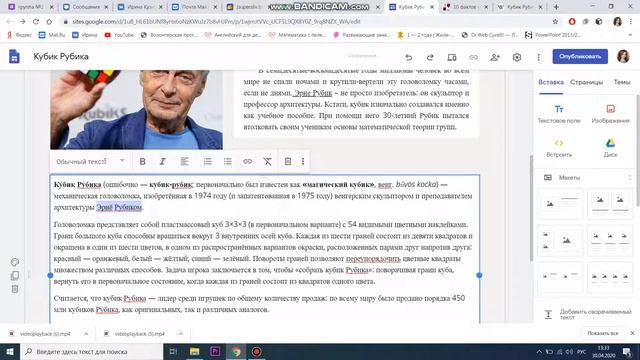Delete the section with left trash icon
This screenshot has width=640, height=360.
point(15,289)
